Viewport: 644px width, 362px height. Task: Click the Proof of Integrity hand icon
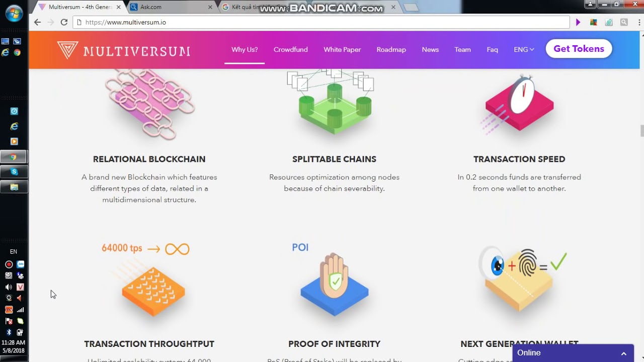tap(335, 285)
